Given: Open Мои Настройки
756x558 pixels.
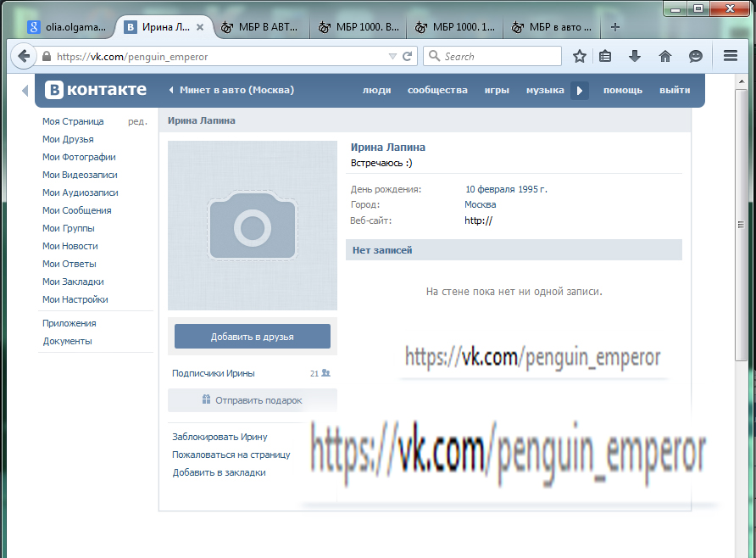Looking at the screenshot, I should click(75, 300).
